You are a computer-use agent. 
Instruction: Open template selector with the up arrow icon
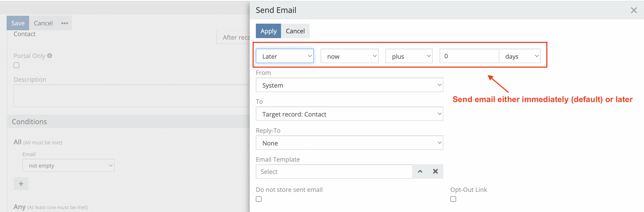click(420, 171)
